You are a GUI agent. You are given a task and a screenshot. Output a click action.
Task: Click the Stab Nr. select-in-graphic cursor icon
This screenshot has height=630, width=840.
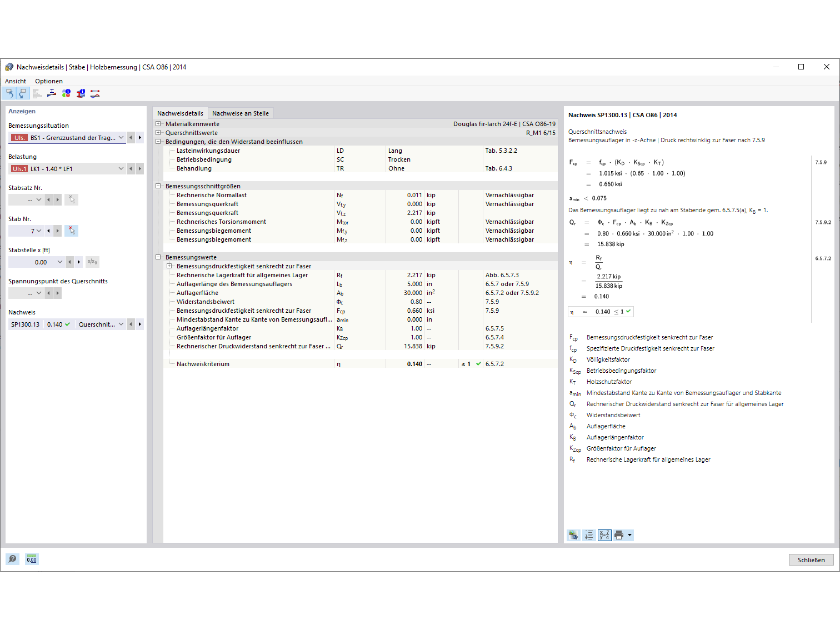(x=72, y=231)
